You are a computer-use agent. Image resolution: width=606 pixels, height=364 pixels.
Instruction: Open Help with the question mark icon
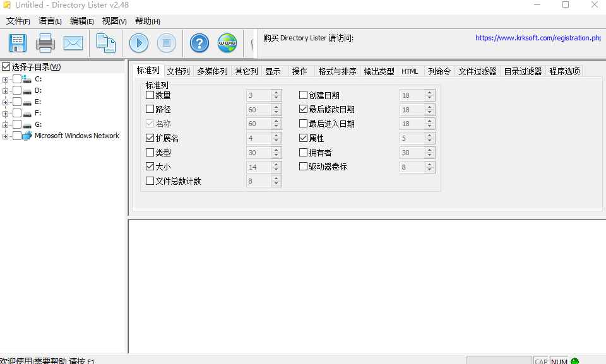coord(199,43)
